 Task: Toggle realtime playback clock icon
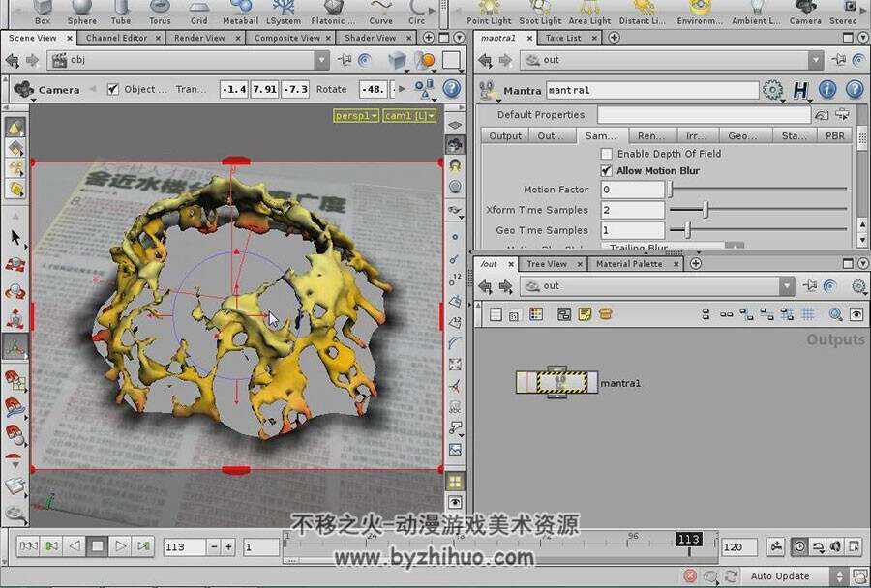click(798, 547)
